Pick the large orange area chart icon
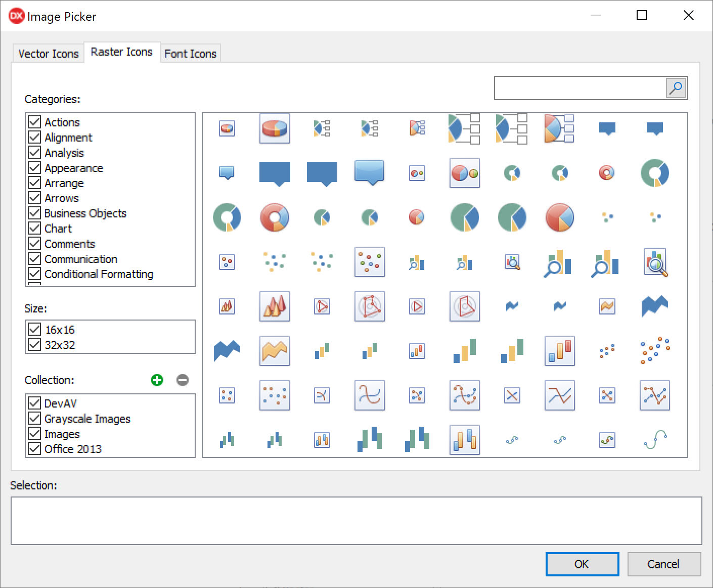Image resolution: width=713 pixels, height=588 pixels. [275, 351]
